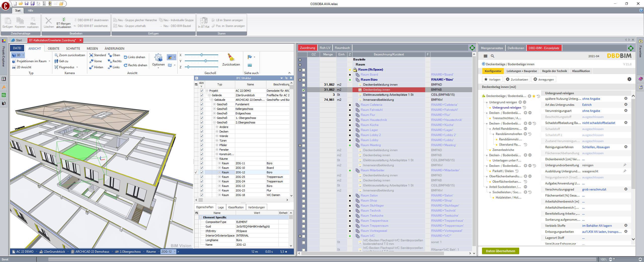644x262 pixels.
Task: Click Daten übernehmen button
Action: (500, 251)
